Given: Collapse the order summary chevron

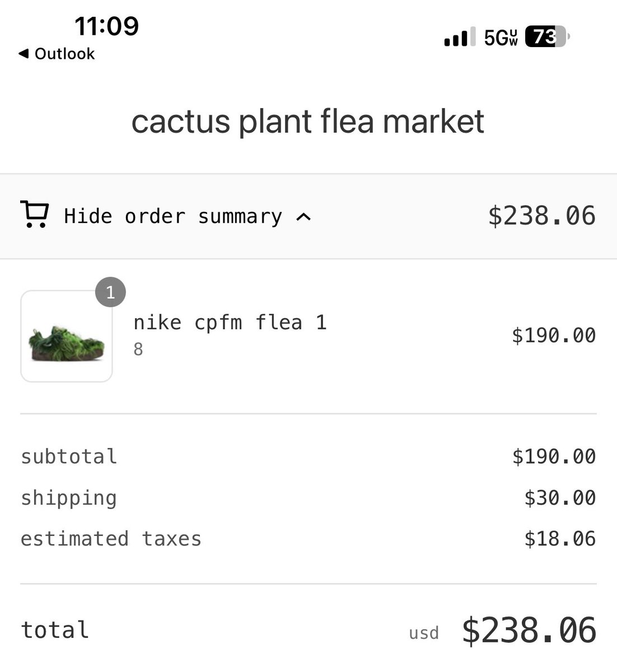Looking at the screenshot, I should pyautogui.click(x=303, y=216).
